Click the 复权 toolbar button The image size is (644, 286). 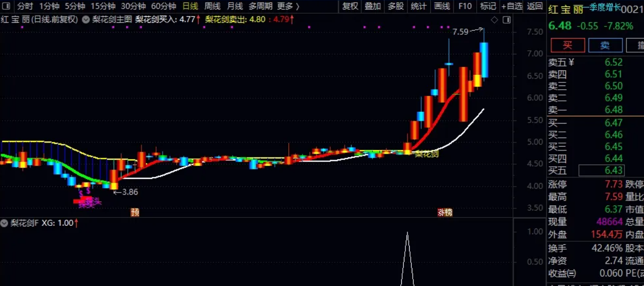click(350, 6)
